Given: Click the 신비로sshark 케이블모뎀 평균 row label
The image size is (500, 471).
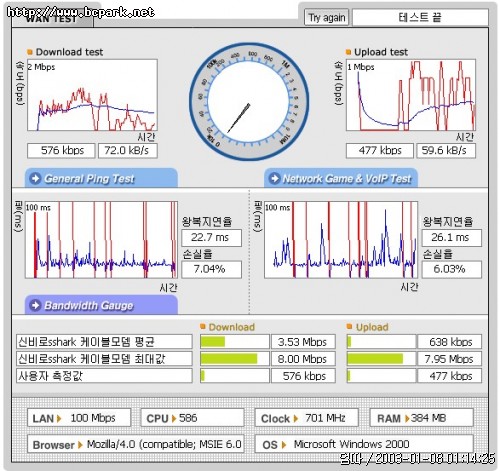Looking at the screenshot, I should coord(104,342).
